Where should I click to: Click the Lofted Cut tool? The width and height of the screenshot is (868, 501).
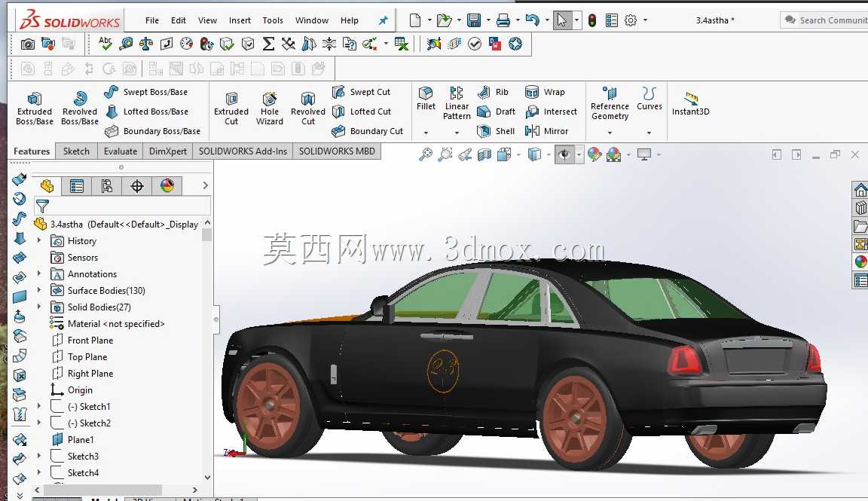pyautogui.click(x=362, y=112)
